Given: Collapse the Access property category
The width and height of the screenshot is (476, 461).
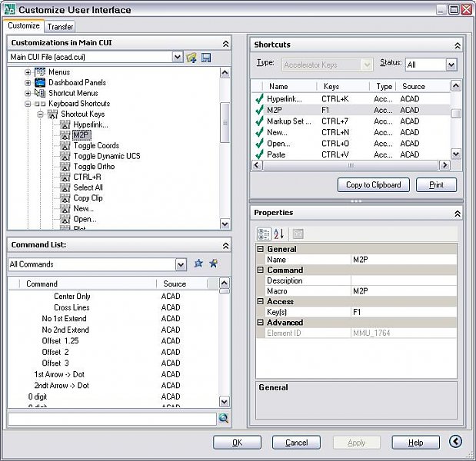Looking at the screenshot, I should pyautogui.click(x=260, y=301).
